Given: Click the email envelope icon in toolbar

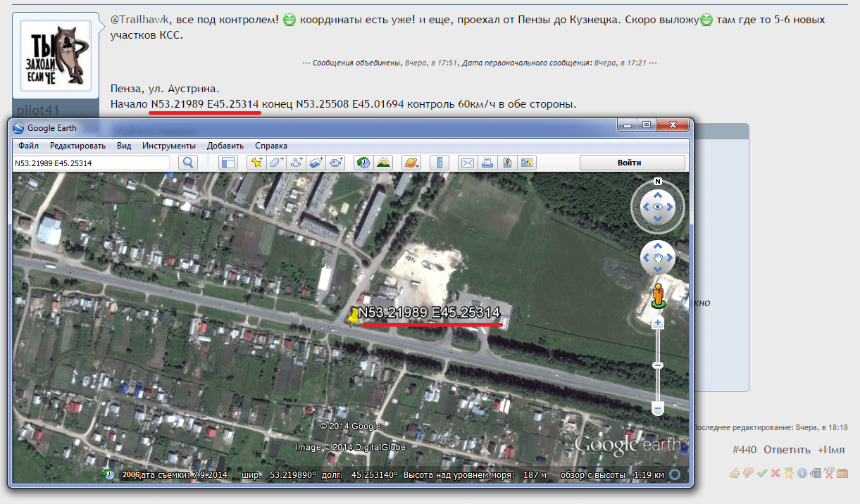Looking at the screenshot, I should (x=467, y=163).
